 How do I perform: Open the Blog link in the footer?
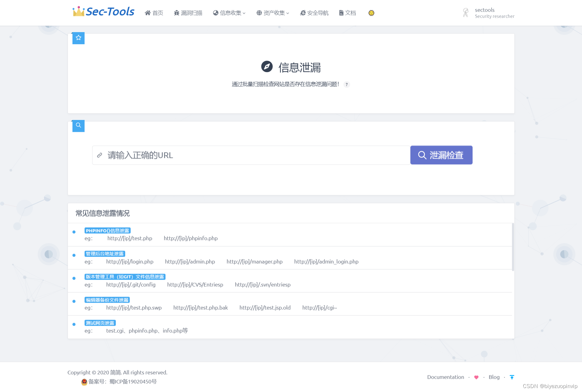[x=494, y=377]
